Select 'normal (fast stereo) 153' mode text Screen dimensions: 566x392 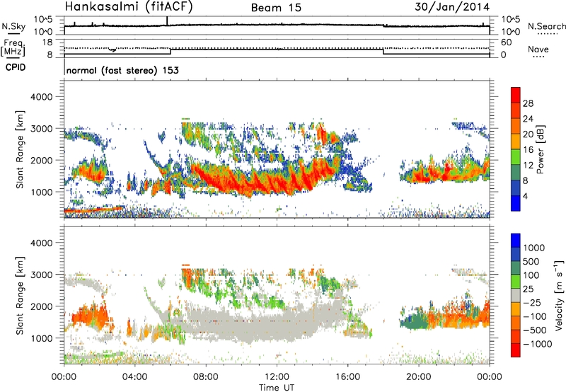pos(122,70)
